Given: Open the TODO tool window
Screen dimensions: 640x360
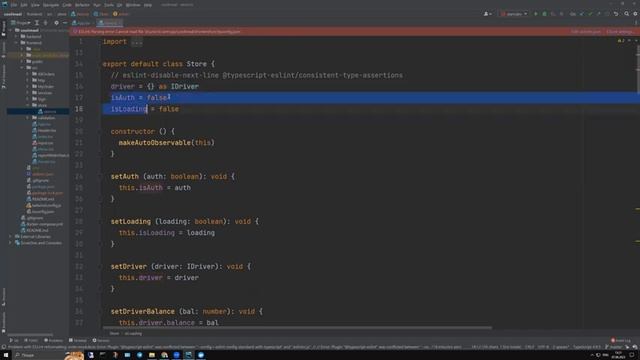Looking at the screenshot, I should pyautogui.click(x=31, y=340).
